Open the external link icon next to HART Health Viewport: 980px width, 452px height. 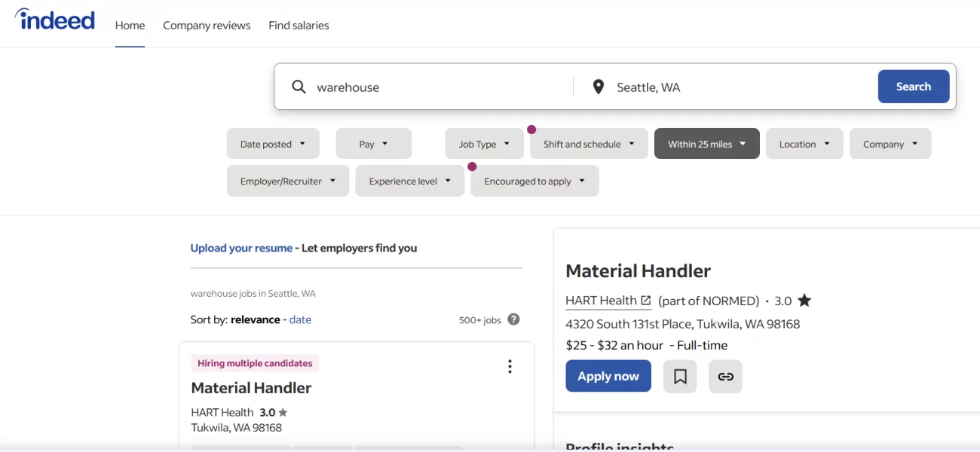click(646, 301)
